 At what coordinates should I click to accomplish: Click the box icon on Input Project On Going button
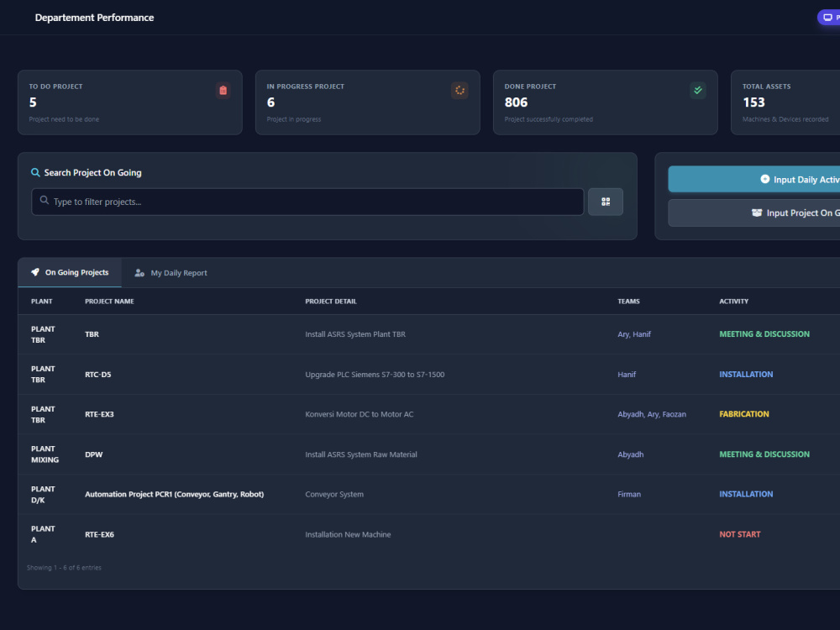pos(757,213)
